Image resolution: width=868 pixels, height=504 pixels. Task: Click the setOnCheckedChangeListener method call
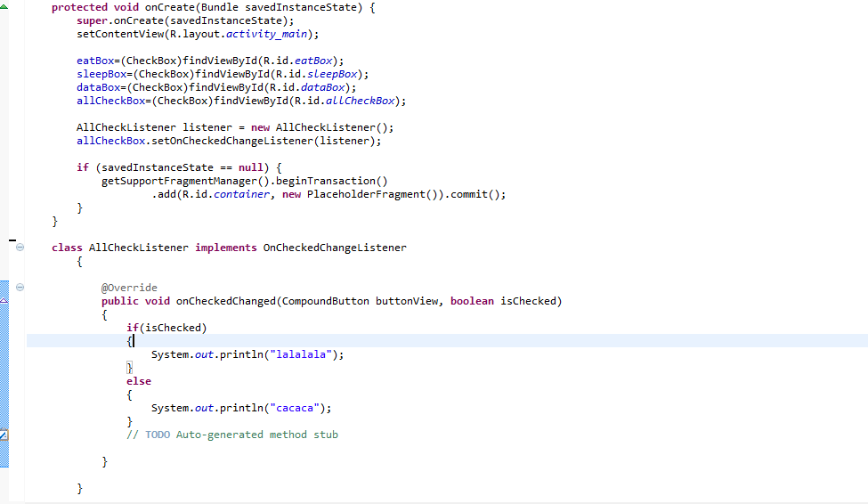(232, 142)
